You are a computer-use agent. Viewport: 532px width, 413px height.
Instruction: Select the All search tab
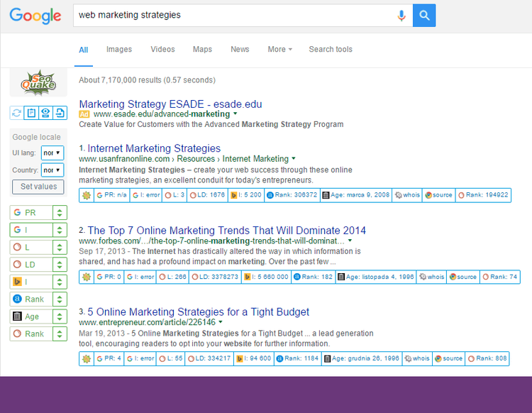coord(84,50)
